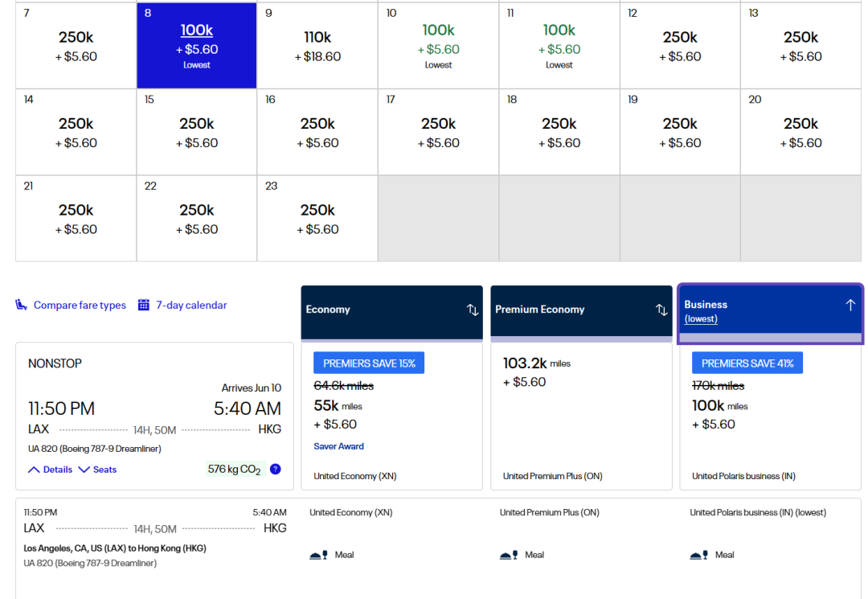
Task: Click the Premium Economy sort arrows icon
Action: (x=661, y=310)
